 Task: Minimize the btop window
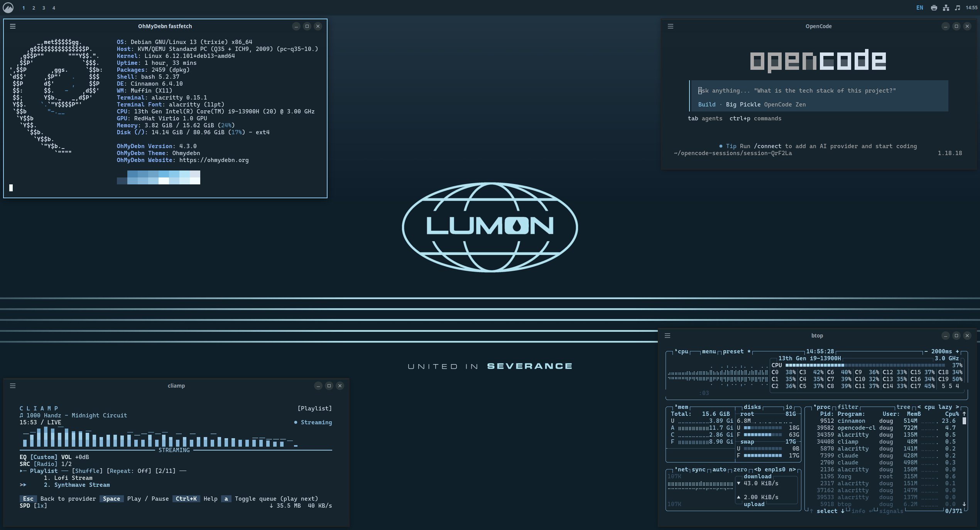(x=945, y=336)
